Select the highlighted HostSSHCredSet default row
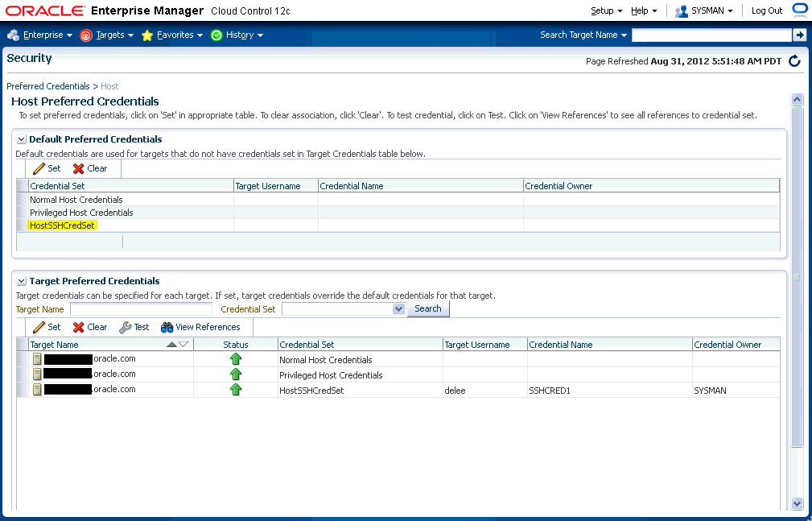Viewport: 812px width, 521px height. [398, 225]
